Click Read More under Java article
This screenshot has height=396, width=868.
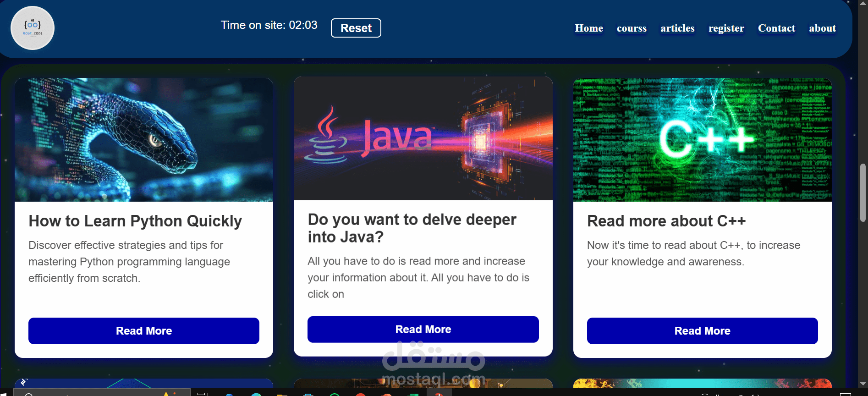(423, 330)
